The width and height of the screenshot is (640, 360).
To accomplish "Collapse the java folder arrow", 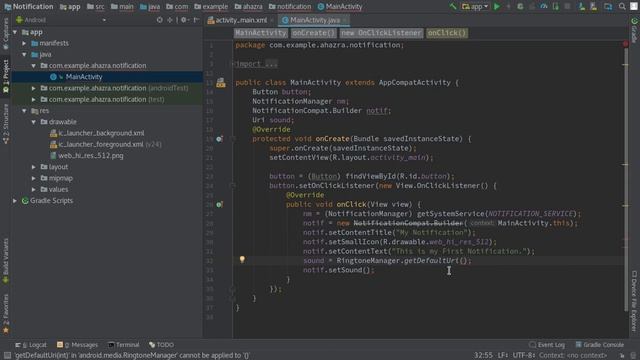I will 24,54.
